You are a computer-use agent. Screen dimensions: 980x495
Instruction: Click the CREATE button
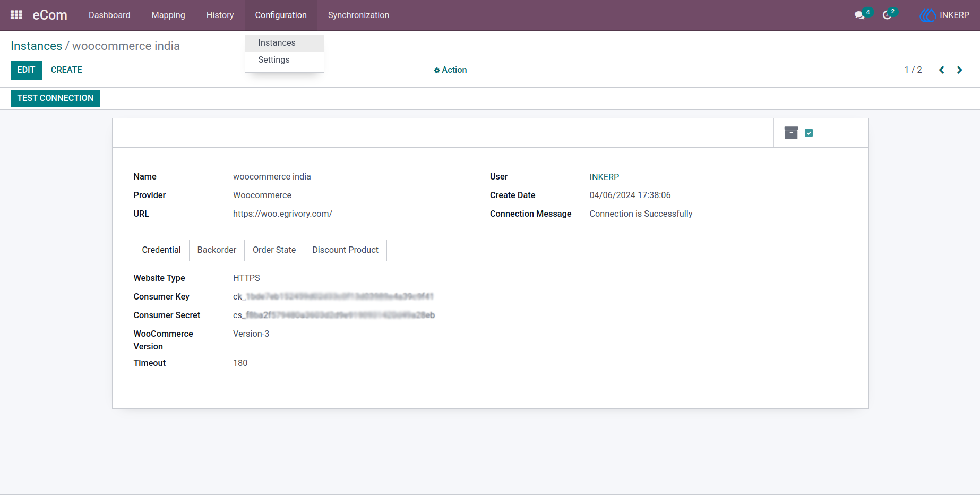(x=66, y=70)
